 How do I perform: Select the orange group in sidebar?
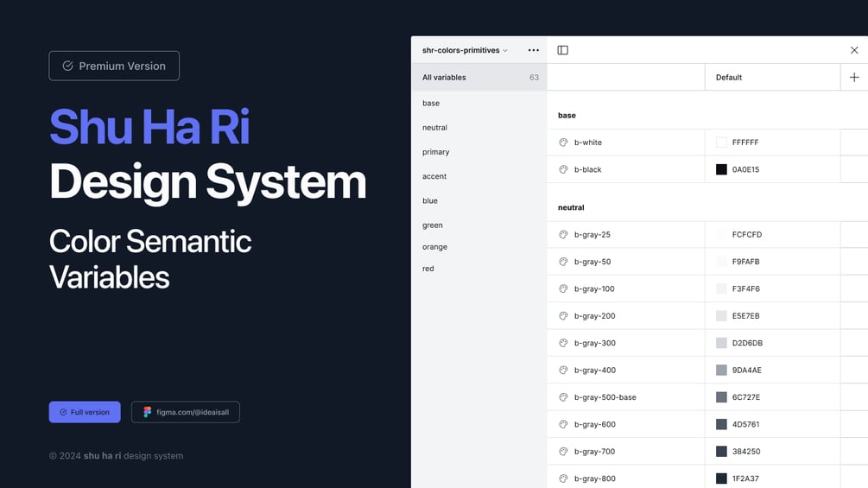[x=434, y=247]
